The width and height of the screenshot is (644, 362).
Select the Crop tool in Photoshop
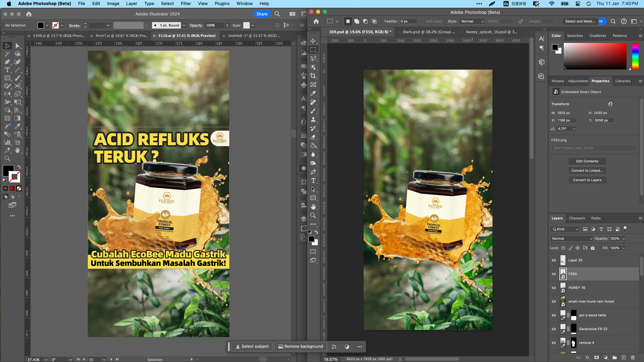313,76
